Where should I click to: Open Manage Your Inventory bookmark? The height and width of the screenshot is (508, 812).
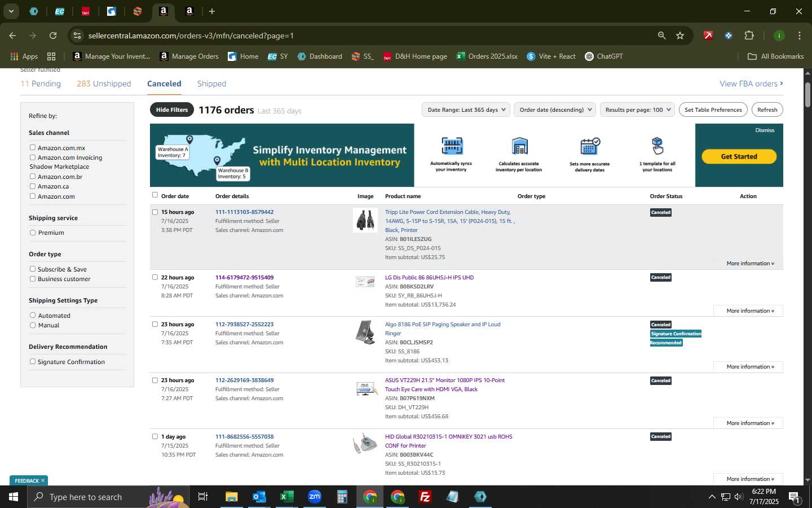(112, 56)
